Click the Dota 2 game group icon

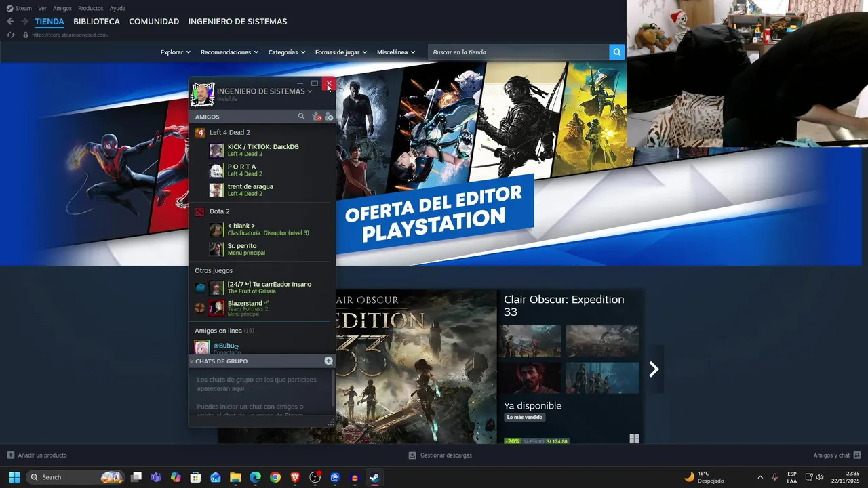(200, 211)
